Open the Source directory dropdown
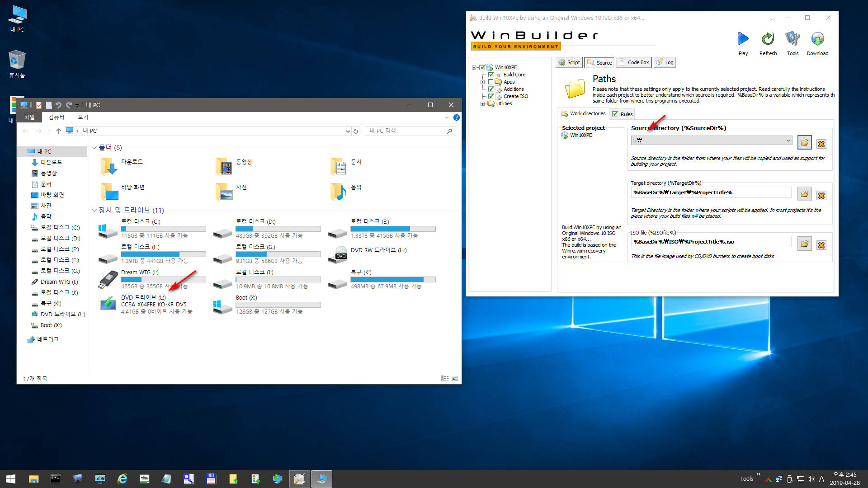 (x=788, y=141)
